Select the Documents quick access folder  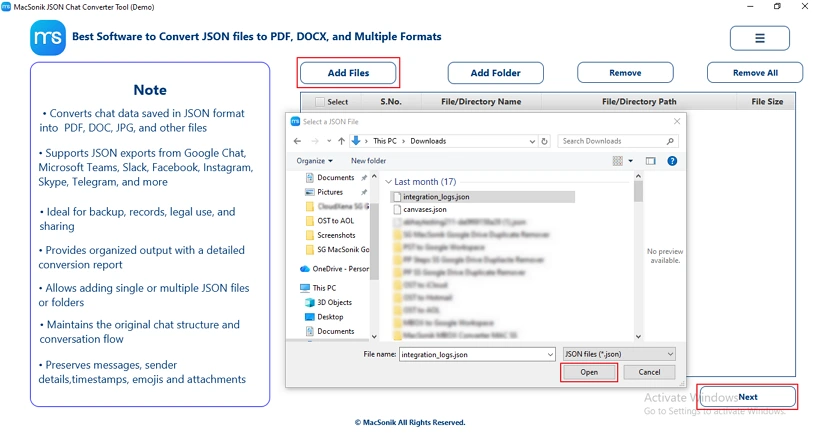point(336,178)
